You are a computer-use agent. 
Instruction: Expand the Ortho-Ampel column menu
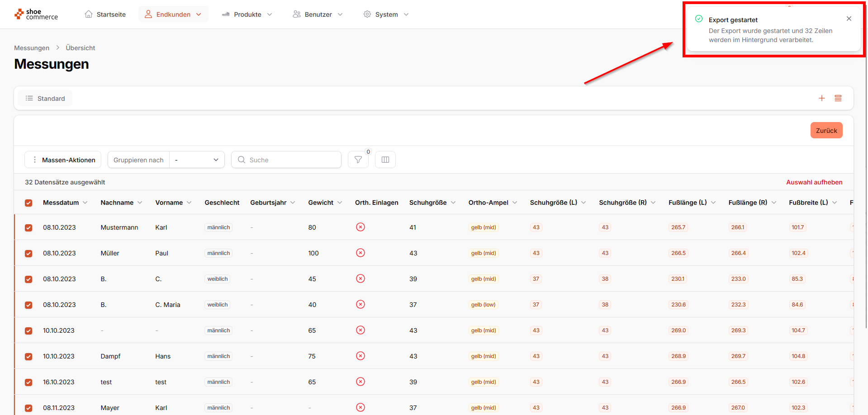[x=515, y=203]
